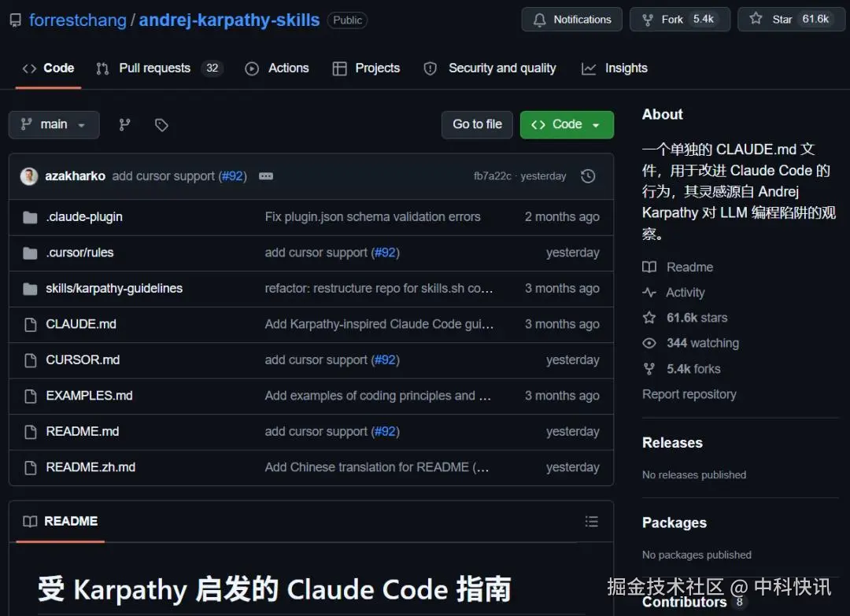Open README outline list icon
Screen dimensions: 850x616
tap(591, 521)
